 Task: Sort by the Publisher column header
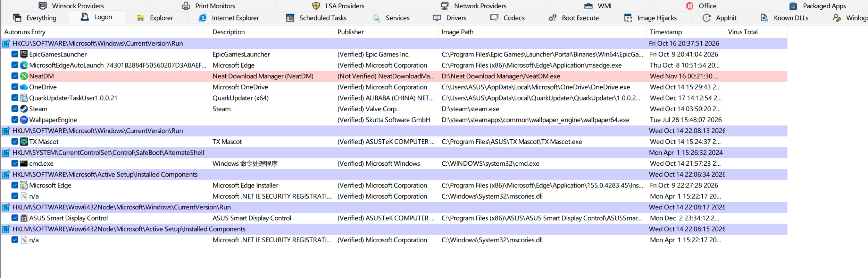click(x=386, y=32)
